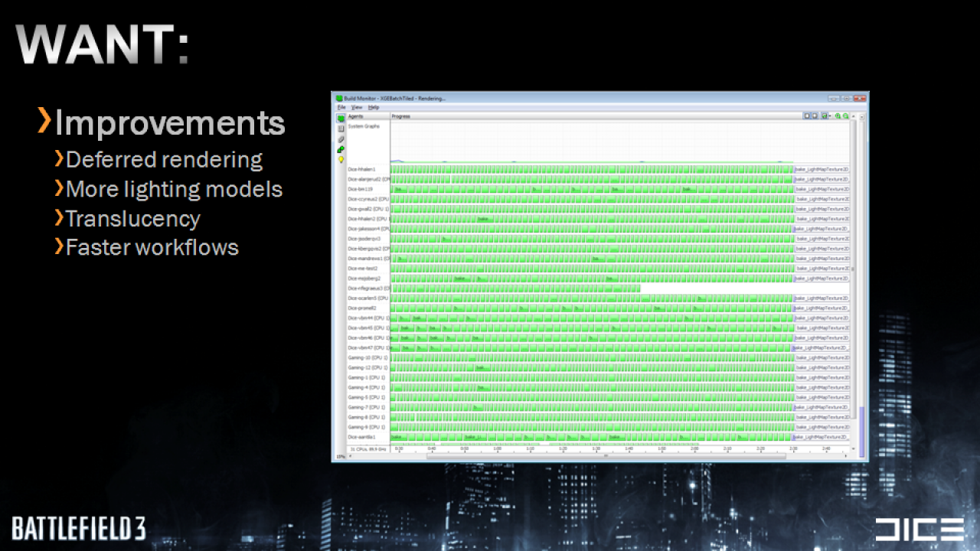The image size is (980, 551).
Task: Select the Gaming-10 agent row
Action: [368, 357]
